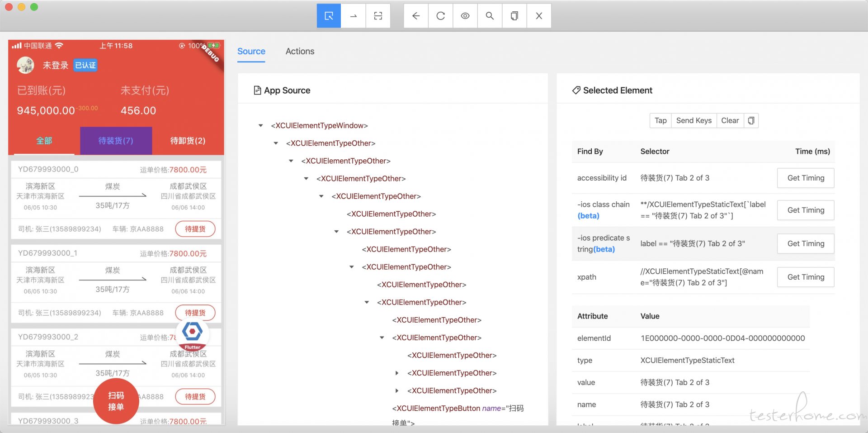Click the xpath selector text

702,277
